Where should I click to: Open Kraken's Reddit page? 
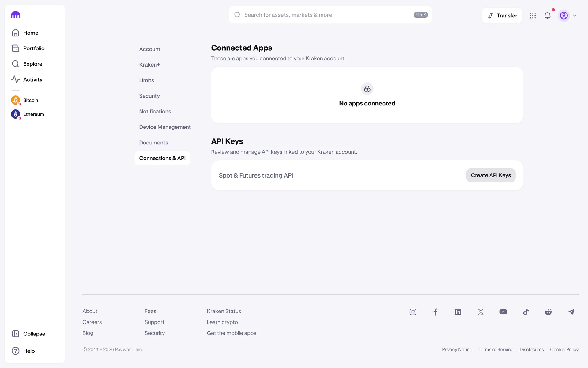pyautogui.click(x=548, y=312)
